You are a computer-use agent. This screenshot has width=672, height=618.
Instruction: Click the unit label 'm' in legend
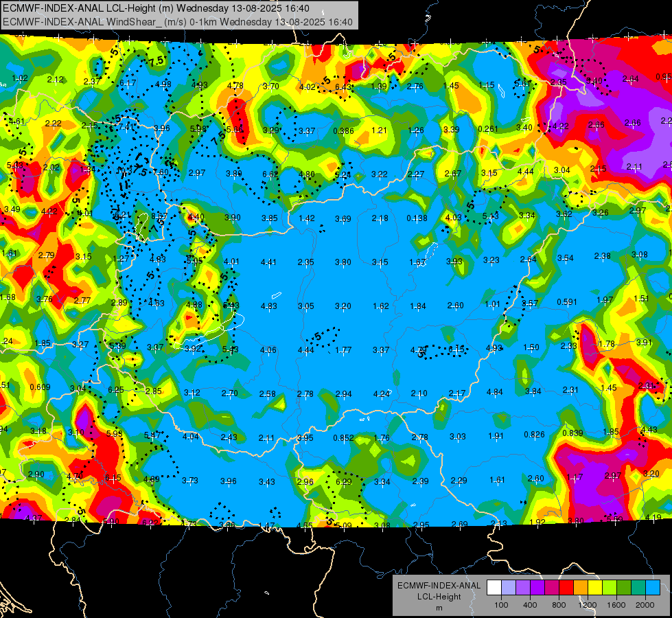(439, 608)
